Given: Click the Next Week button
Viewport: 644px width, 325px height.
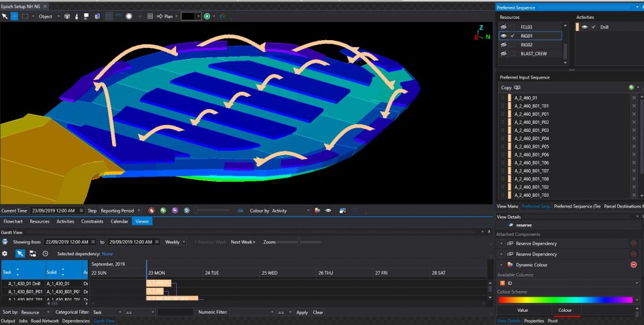Looking at the screenshot, I should (243, 242).
